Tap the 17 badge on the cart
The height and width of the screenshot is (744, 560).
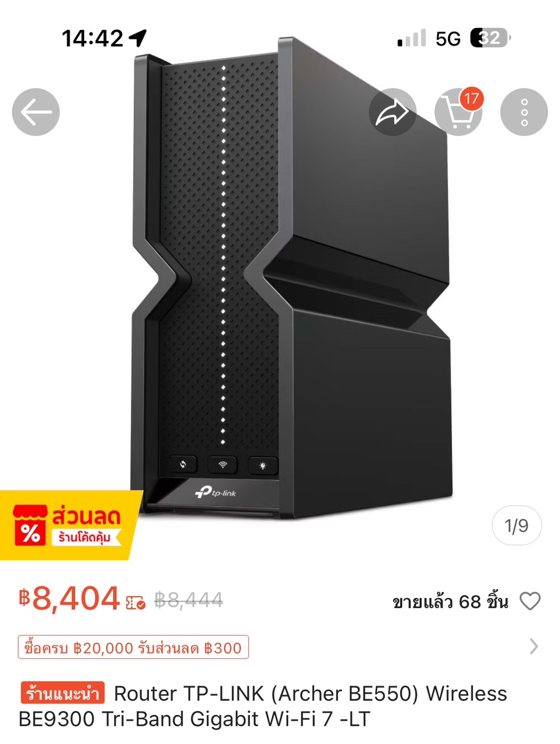(471, 98)
